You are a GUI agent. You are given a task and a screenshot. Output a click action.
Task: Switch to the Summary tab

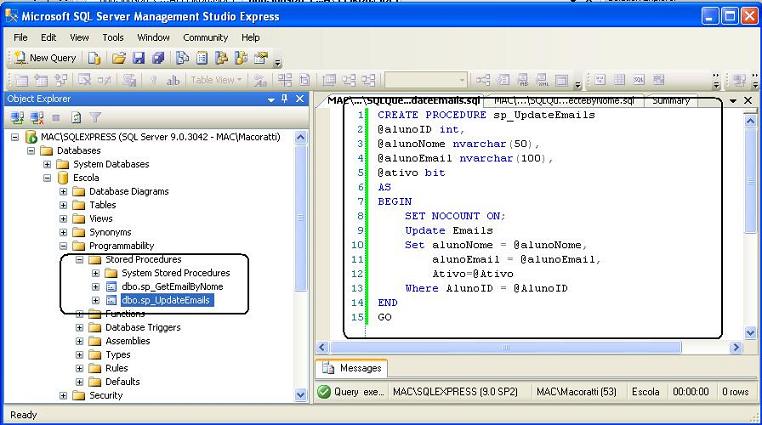671,101
